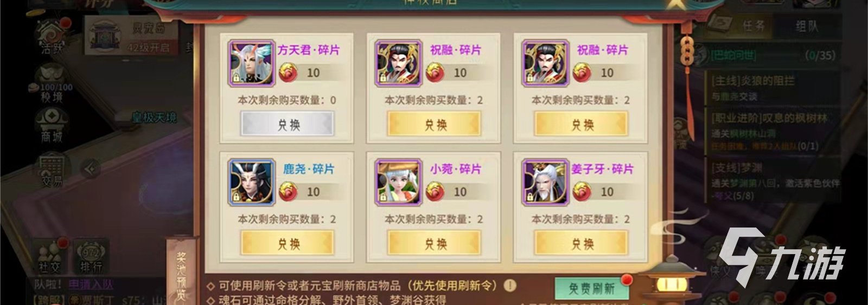
Task: Switch to the 组队 tab
Action: 807,25
